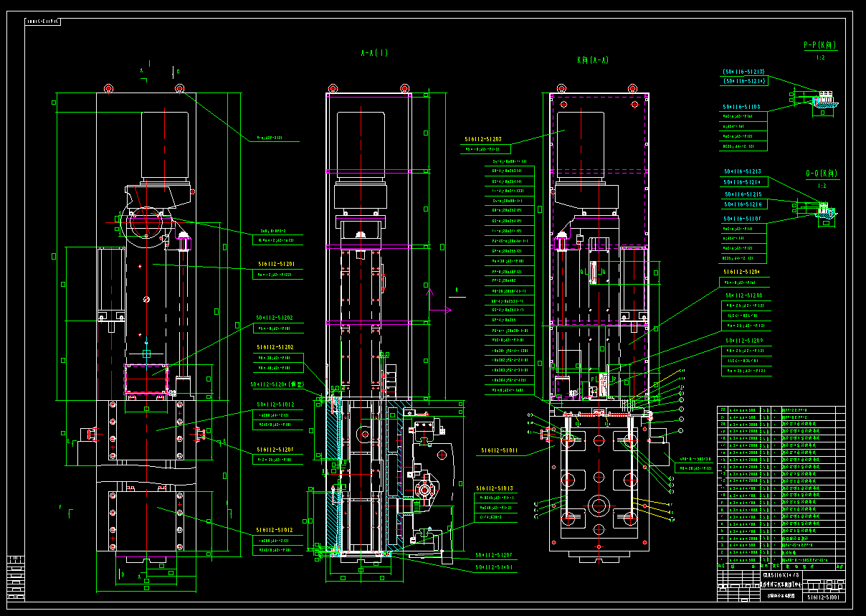Pick part label "504112-51012"

pos(276,405)
